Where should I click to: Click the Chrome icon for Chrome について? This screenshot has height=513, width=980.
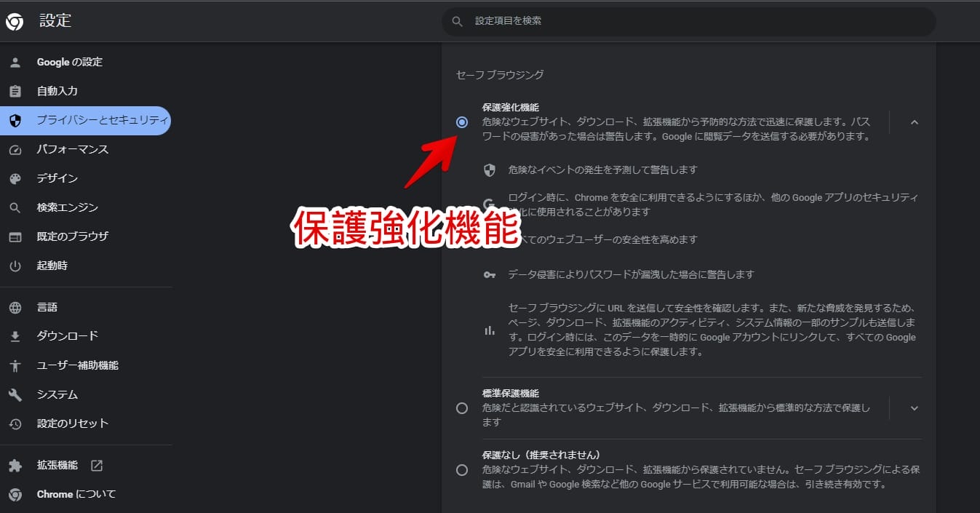(x=15, y=494)
